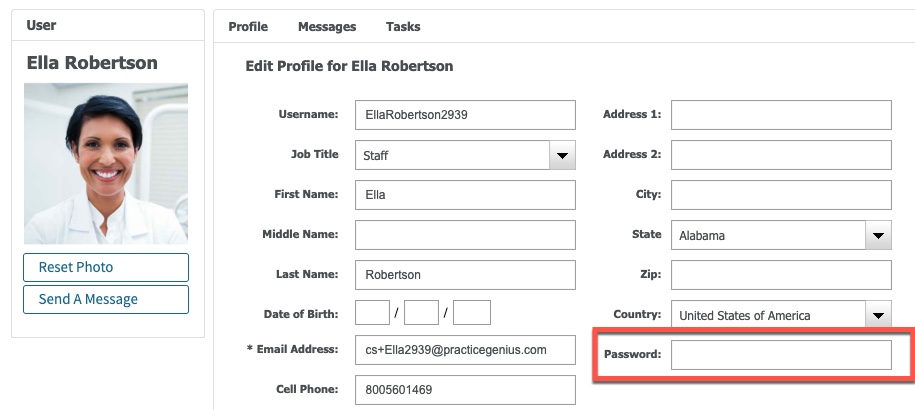Expand the State dropdown showing Alabama
The image size is (915, 410).
pos(878,235)
